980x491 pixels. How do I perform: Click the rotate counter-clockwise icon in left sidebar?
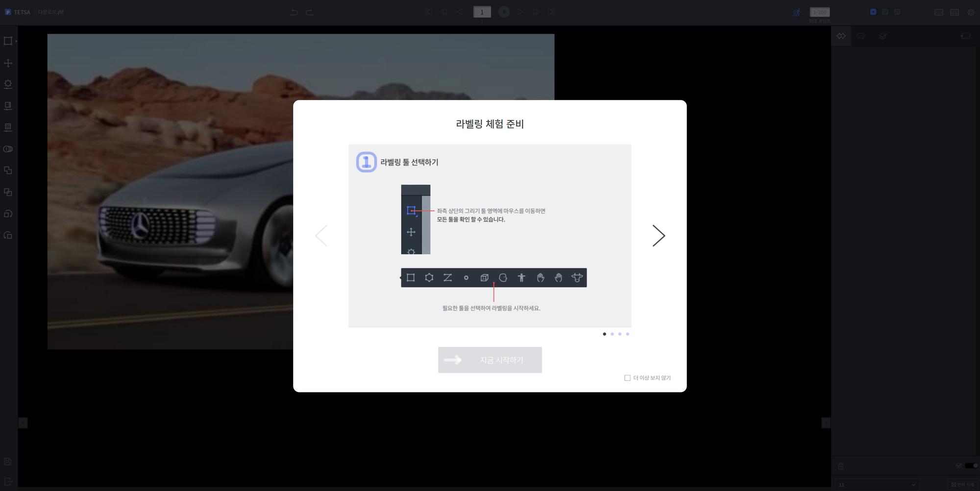pyautogui.click(x=8, y=235)
